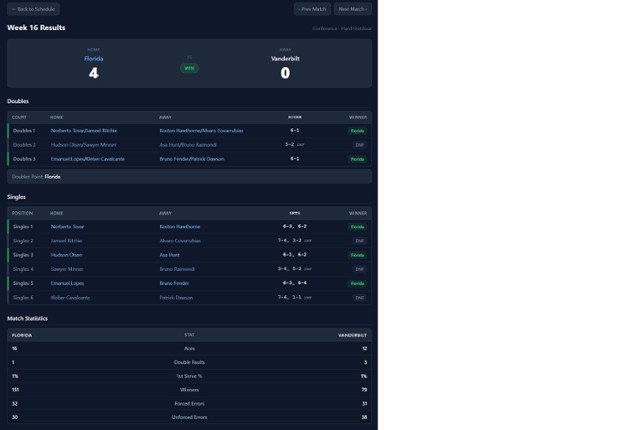Open the previous match
Screen dimensions: 639x430
coord(312,9)
